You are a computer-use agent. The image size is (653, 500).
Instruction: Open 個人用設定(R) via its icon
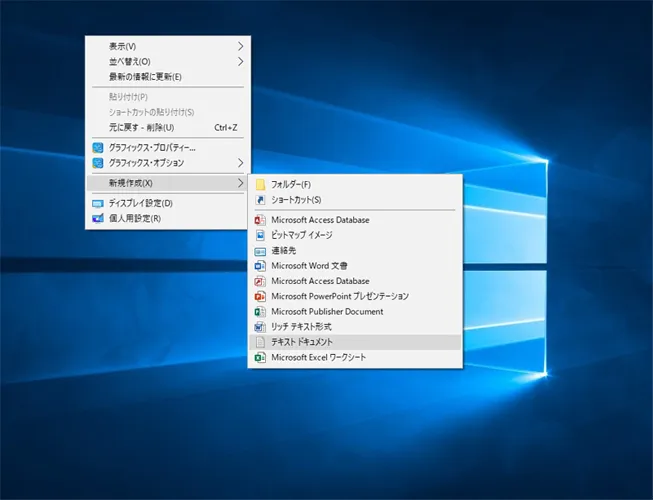coord(98,219)
